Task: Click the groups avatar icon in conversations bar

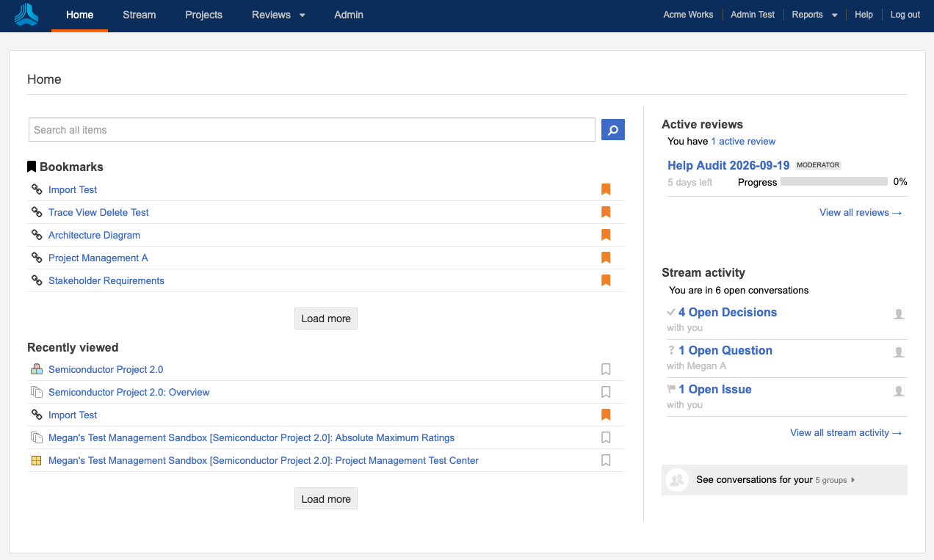Action: point(676,480)
